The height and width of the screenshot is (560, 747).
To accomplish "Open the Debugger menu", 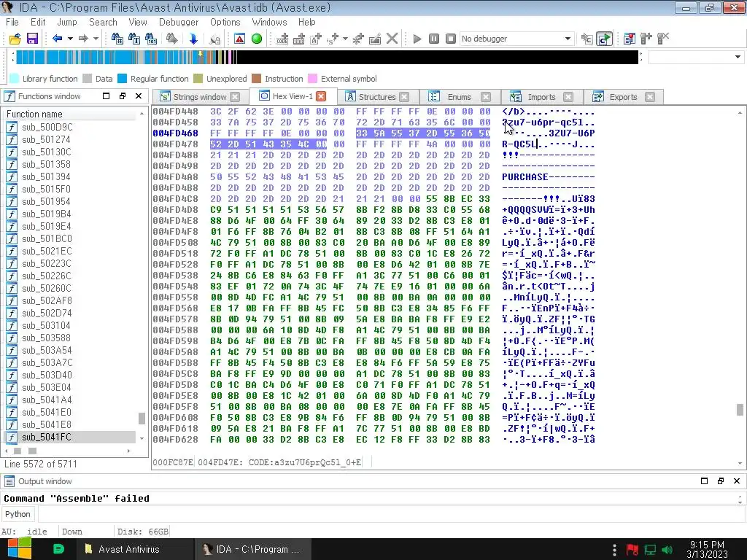I will coord(179,22).
